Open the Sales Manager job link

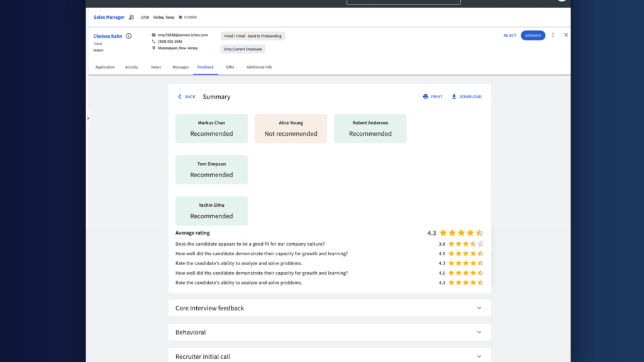point(109,18)
